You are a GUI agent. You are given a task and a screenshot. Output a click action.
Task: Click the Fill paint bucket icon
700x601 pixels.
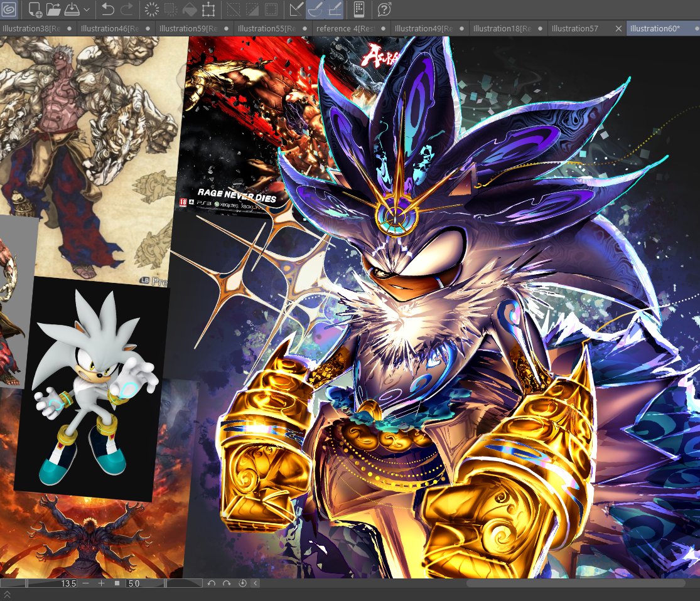click(x=190, y=9)
